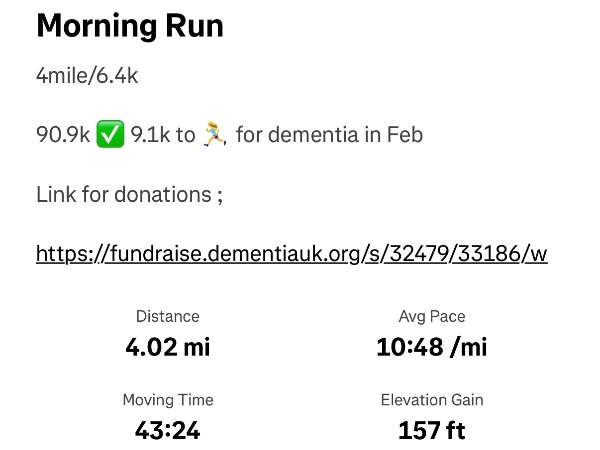Click the Elevation Gain stat label
Screen dimensions: 600x450
pos(432,400)
